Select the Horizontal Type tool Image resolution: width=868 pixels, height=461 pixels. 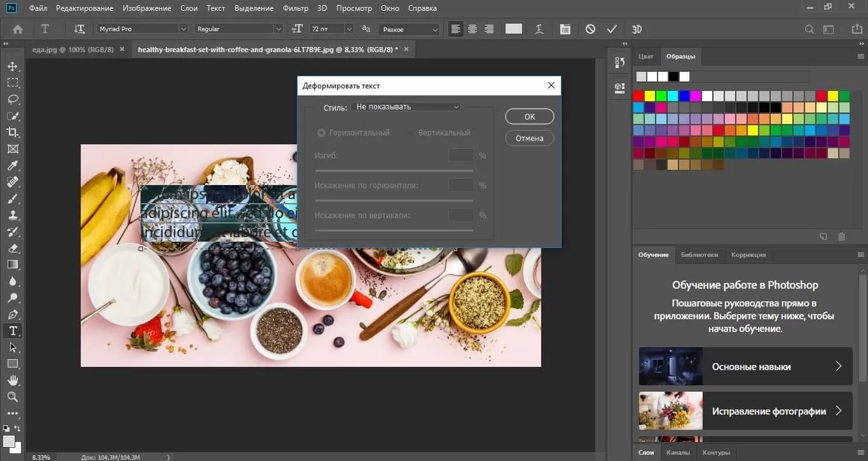pos(13,331)
